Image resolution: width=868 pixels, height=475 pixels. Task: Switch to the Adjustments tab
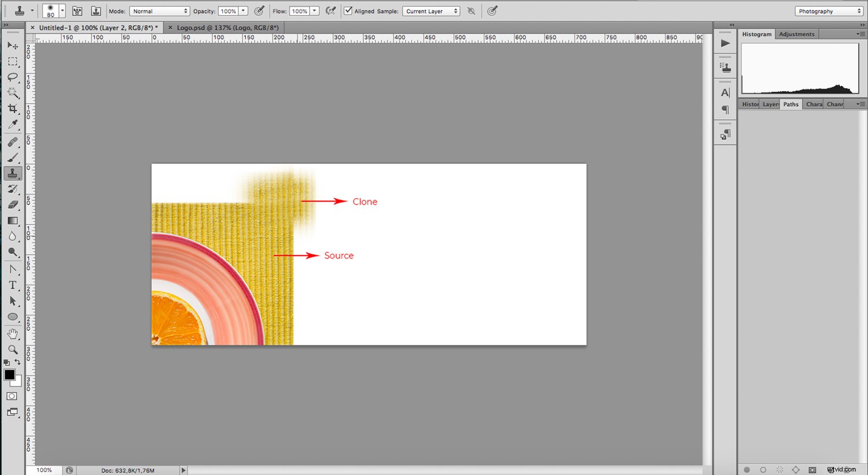[797, 34]
